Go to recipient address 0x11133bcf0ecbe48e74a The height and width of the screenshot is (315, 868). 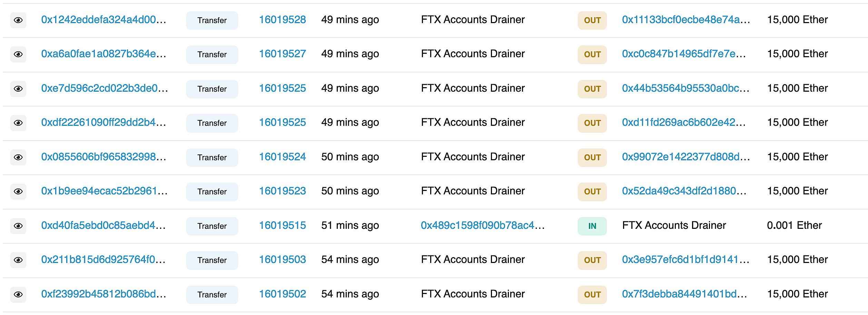click(686, 20)
